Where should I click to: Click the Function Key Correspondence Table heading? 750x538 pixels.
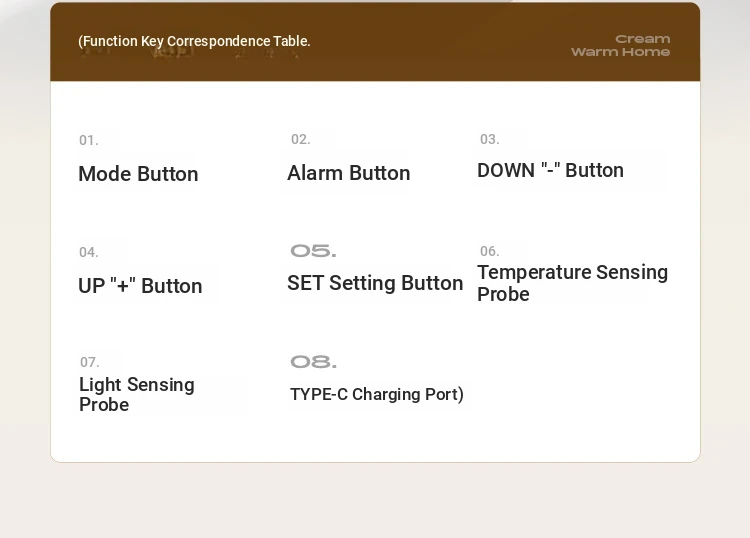point(194,41)
